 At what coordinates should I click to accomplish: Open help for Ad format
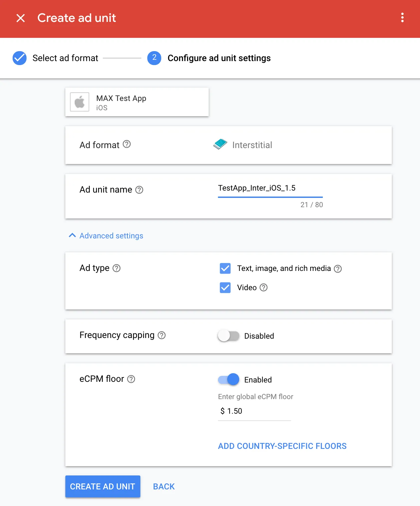click(x=127, y=144)
